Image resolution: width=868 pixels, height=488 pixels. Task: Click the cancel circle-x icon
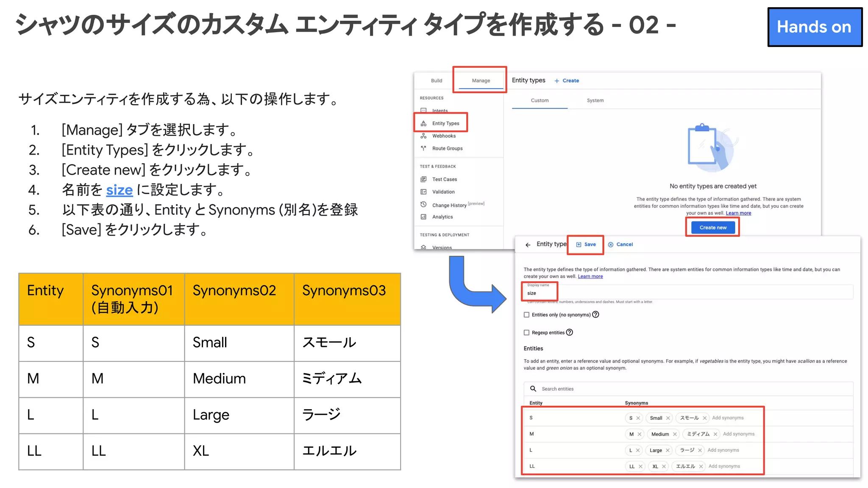point(611,244)
